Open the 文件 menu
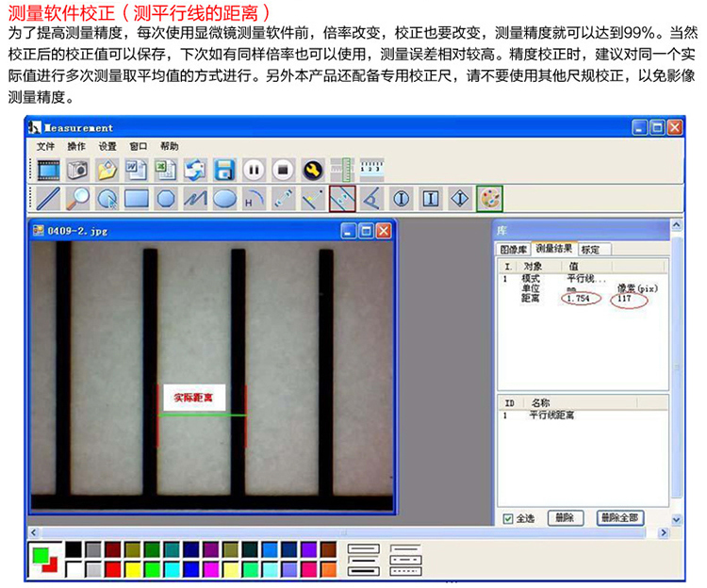The image size is (707, 588). [46, 146]
